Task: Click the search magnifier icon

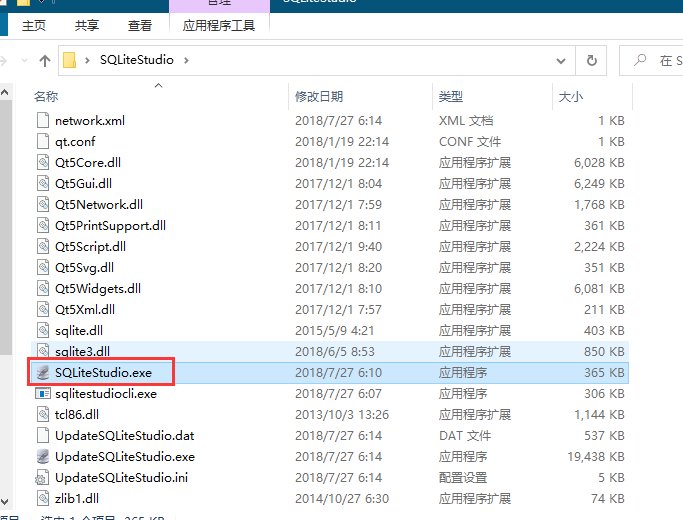Action: [640, 60]
